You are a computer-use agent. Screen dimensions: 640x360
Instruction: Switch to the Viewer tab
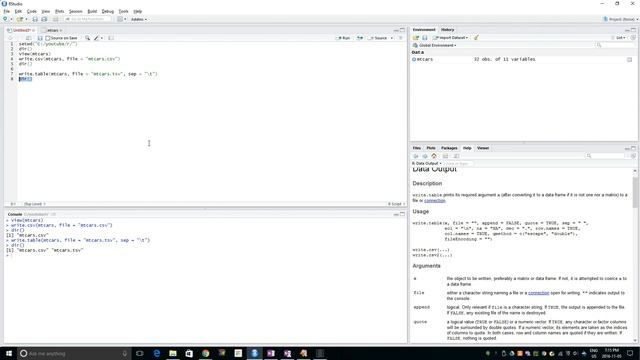pos(483,148)
